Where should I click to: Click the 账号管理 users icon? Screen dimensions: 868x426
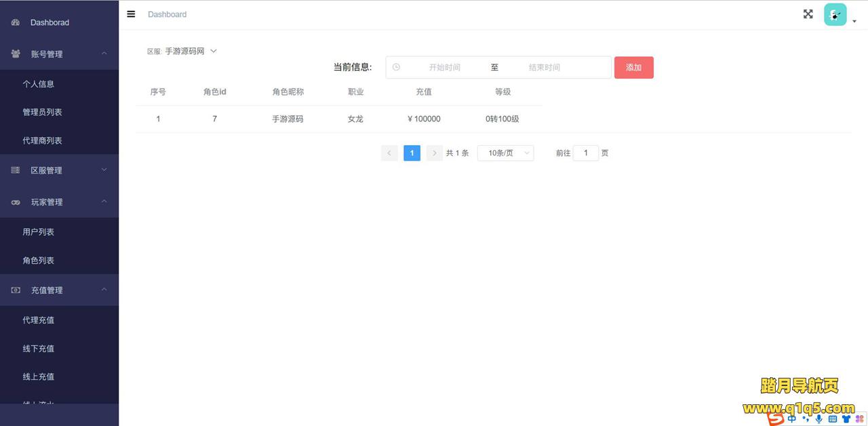pyautogui.click(x=16, y=54)
